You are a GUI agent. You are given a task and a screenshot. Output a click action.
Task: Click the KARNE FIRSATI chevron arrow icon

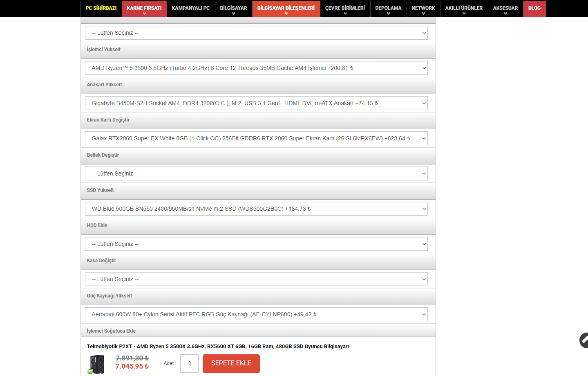144,14
